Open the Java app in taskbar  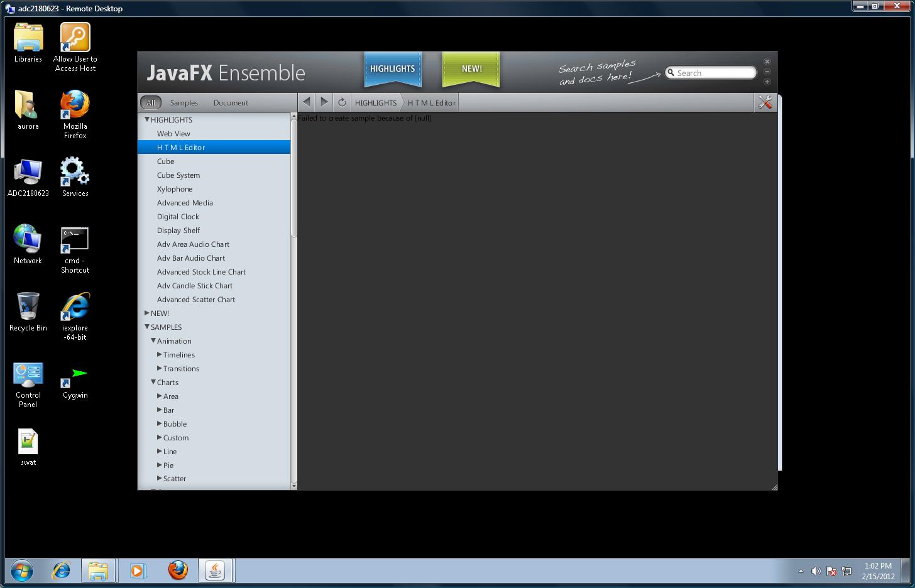pos(216,570)
